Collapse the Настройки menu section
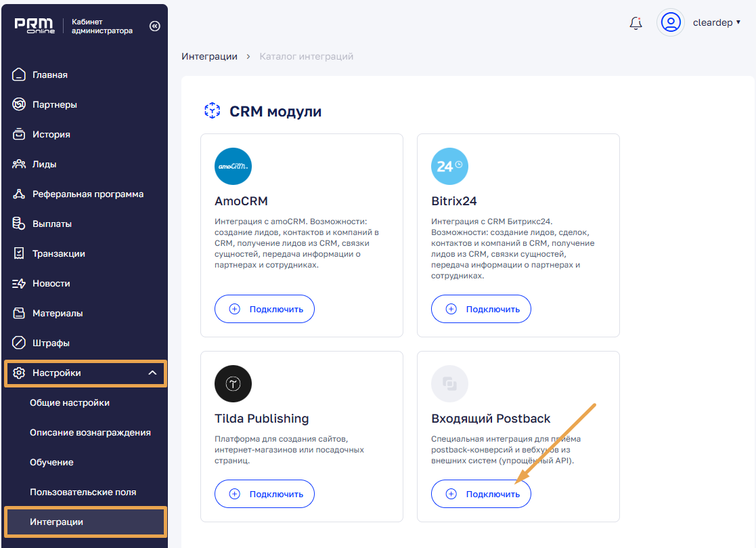756x548 pixels. point(152,373)
